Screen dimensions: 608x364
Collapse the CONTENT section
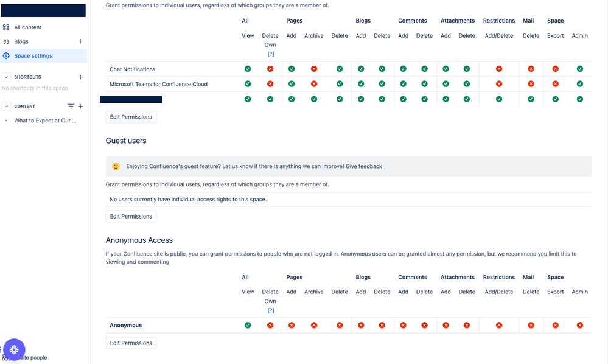(6, 106)
